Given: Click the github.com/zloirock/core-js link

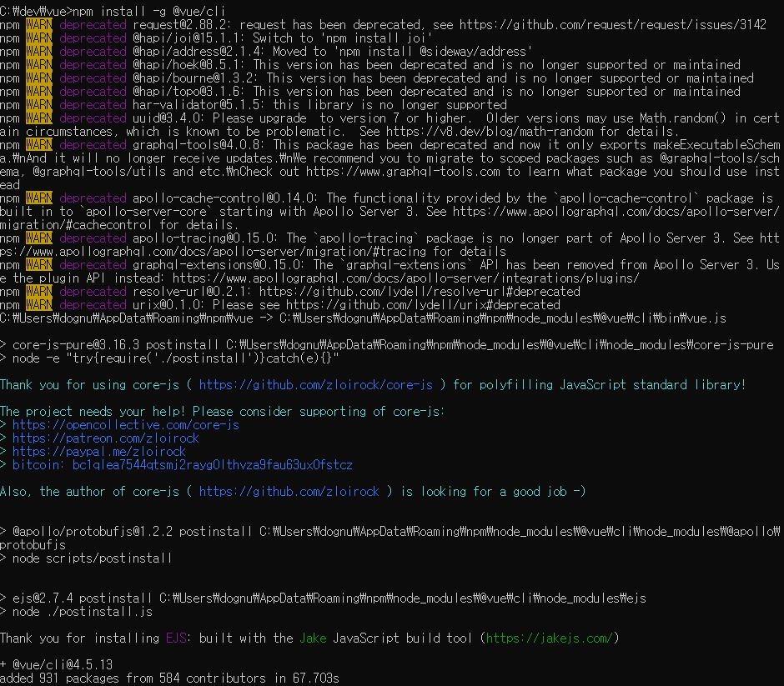Looking at the screenshot, I should (315, 385).
